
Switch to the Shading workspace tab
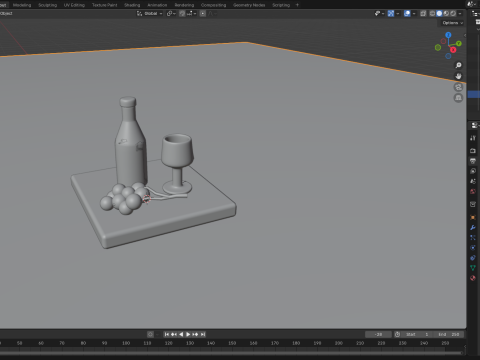(132, 5)
